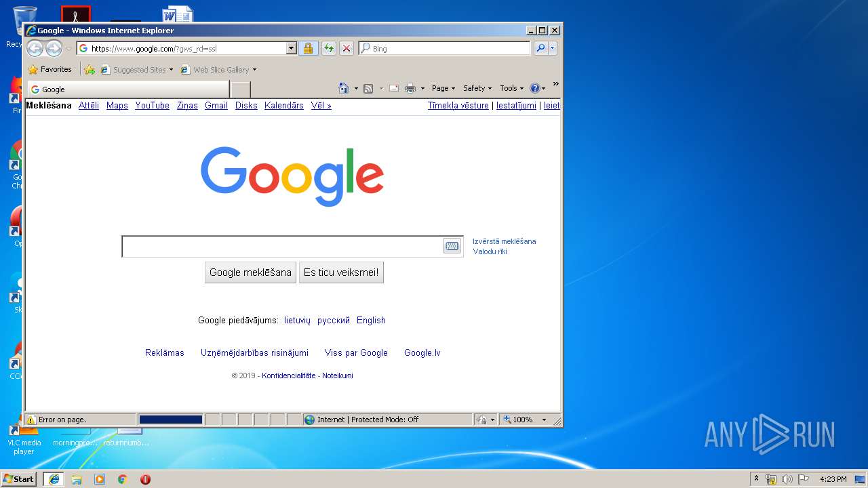Expand the Vēl » more link
This screenshot has height=488, width=868.
tap(321, 106)
